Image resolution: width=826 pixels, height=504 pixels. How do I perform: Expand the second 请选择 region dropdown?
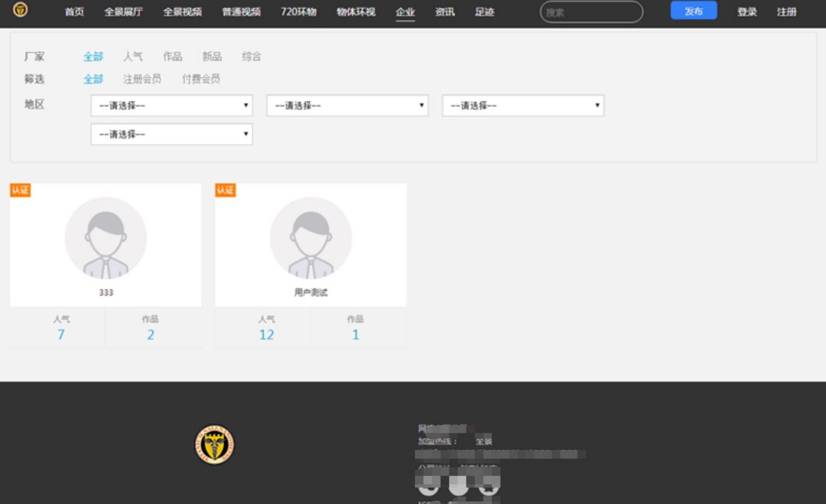click(347, 106)
